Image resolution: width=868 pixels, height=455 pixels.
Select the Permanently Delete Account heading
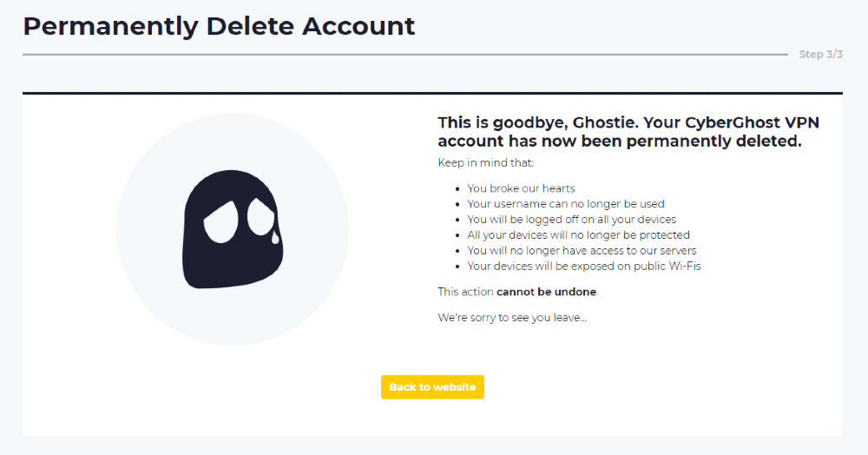tap(219, 26)
